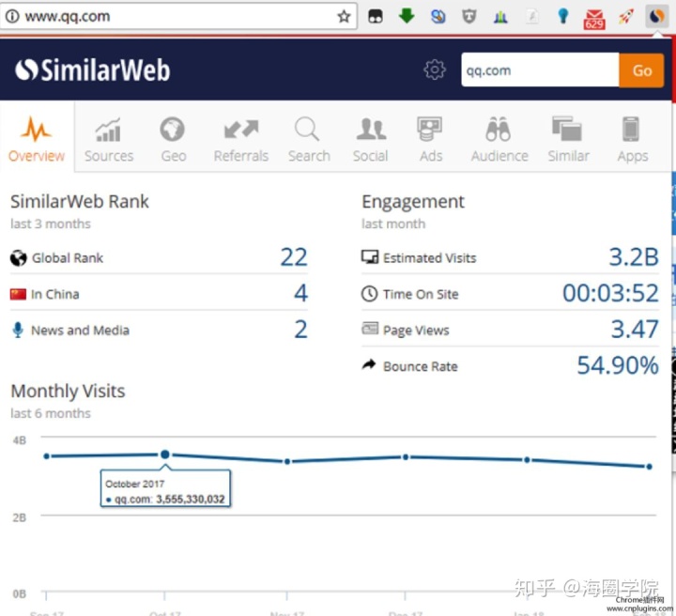Click the faded page extension icon
The height and width of the screenshot is (616, 676).
(x=532, y=16)
